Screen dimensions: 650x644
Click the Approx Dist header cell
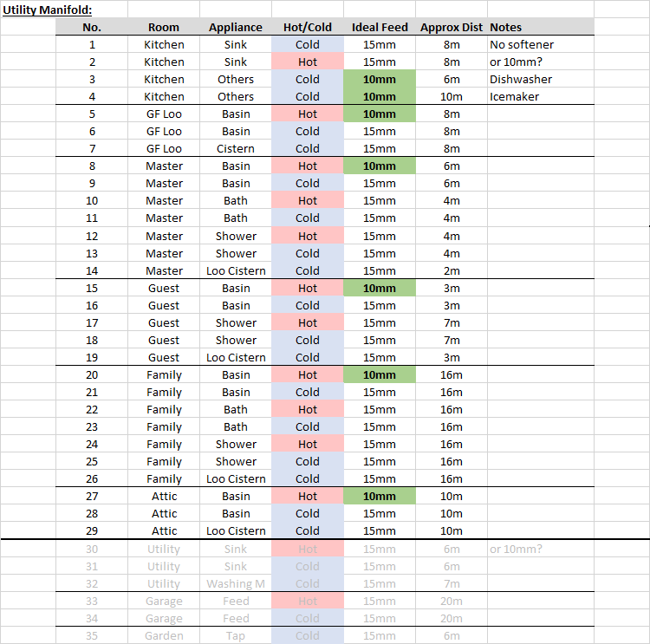click(x=451, y=28)
